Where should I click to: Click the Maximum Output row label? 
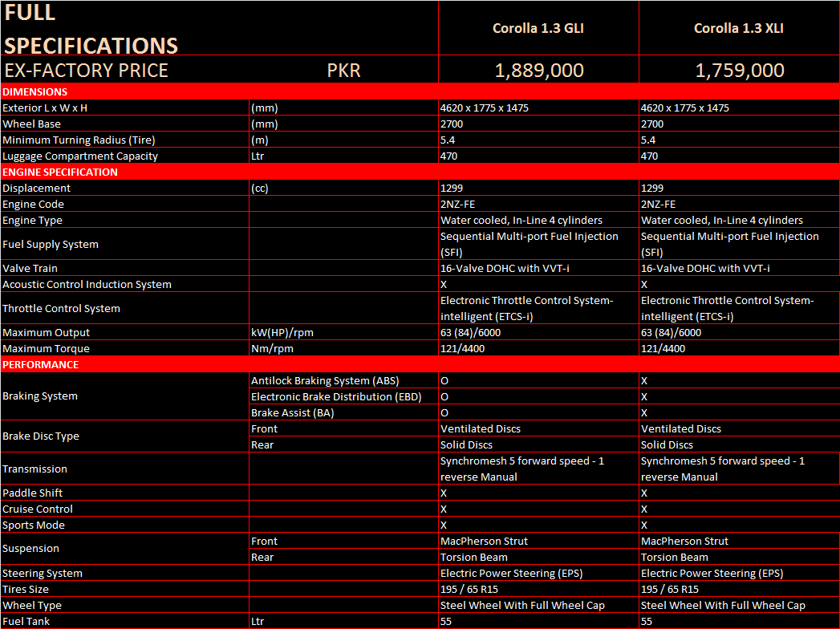46,332
